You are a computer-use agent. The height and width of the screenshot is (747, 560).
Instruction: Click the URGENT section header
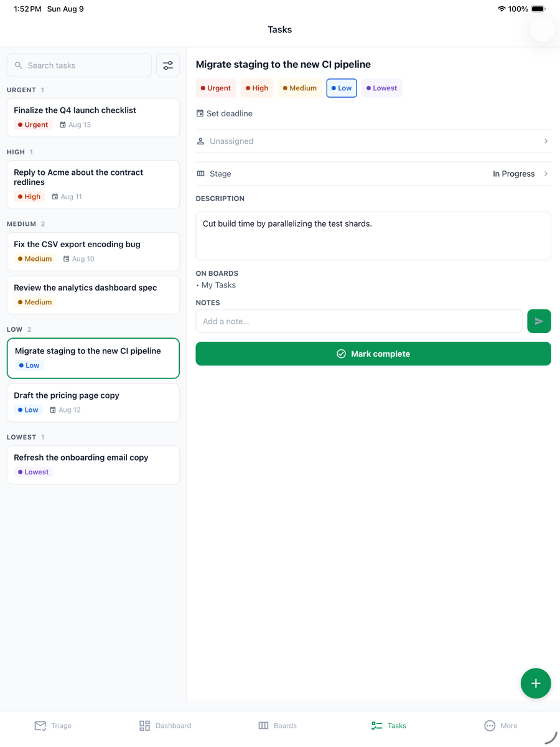click(22, 90)
